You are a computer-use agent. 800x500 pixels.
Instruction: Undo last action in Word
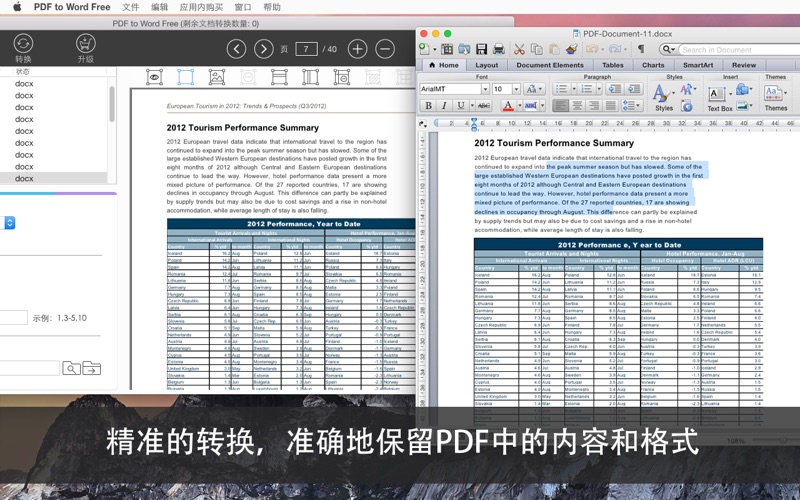tap(592, 49)
